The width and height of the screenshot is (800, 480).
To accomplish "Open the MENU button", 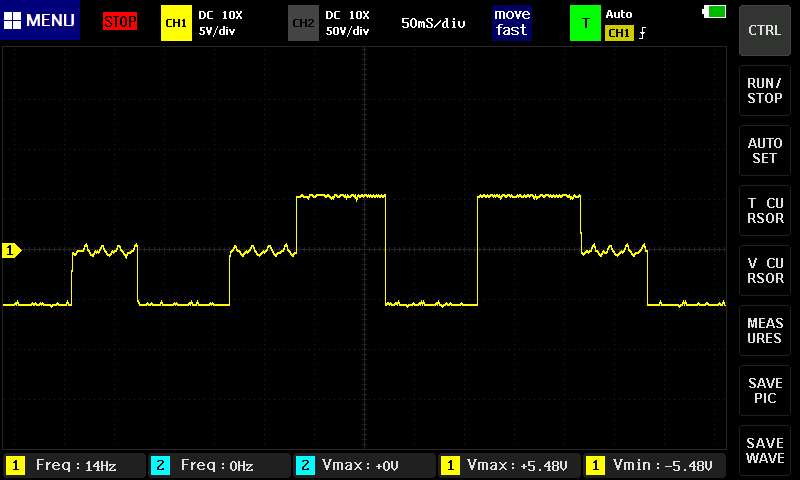I will [x=40, y=21].
